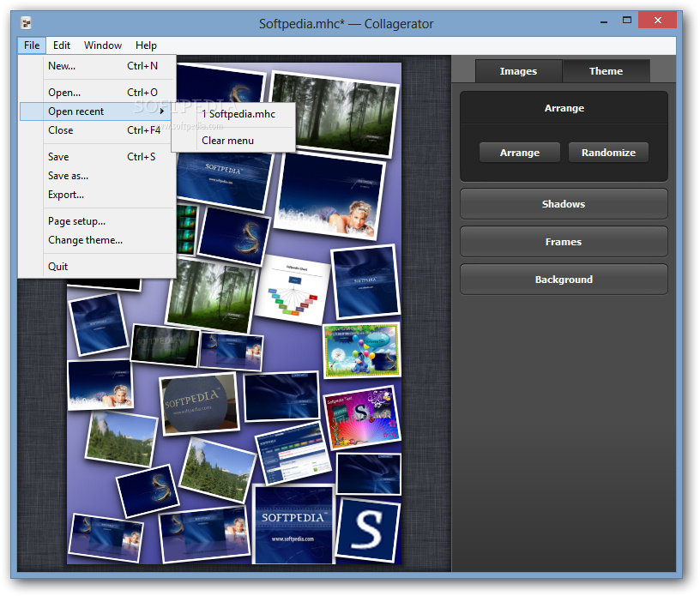Choose New... from the File menu

tap(98, 66)
